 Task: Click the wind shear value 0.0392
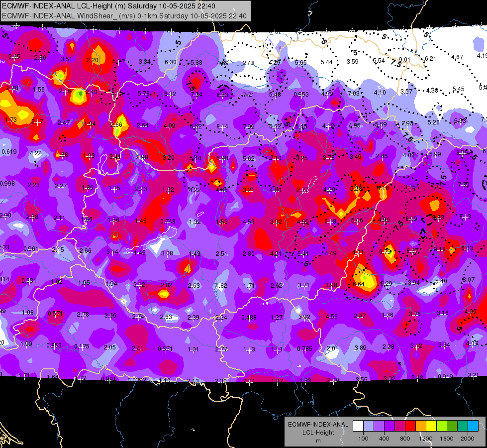click(x=137, y=380)
